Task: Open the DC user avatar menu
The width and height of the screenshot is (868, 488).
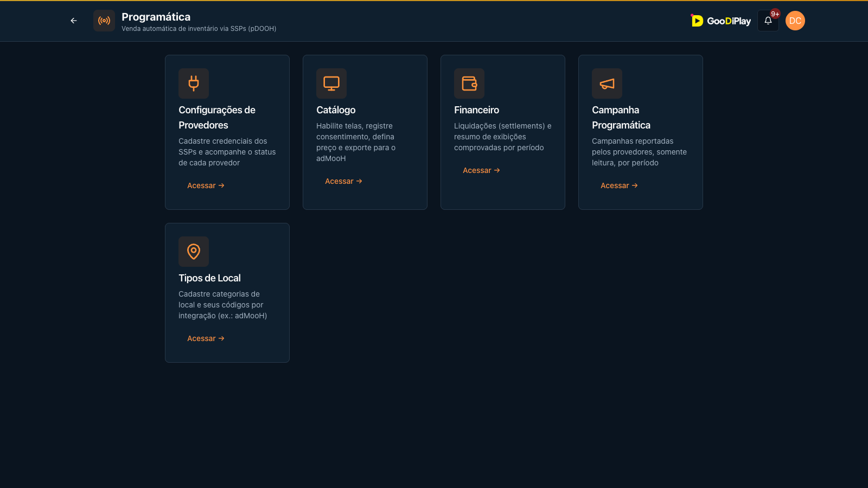Action: [x=795, y=21]
